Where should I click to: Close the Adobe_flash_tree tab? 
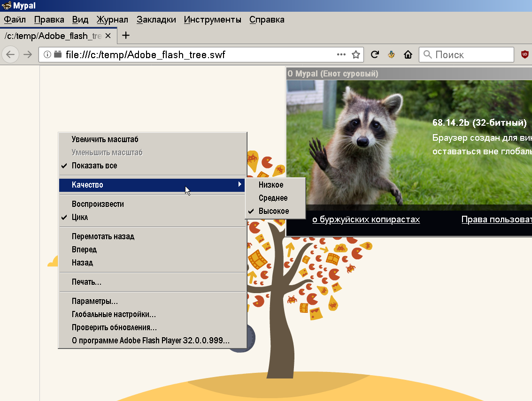[x=108, y=36]
